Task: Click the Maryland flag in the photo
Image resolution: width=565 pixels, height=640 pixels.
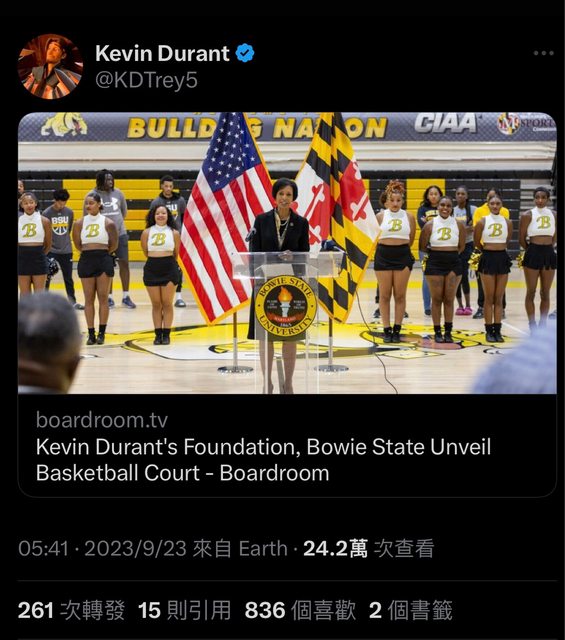Action: point(337,216)
